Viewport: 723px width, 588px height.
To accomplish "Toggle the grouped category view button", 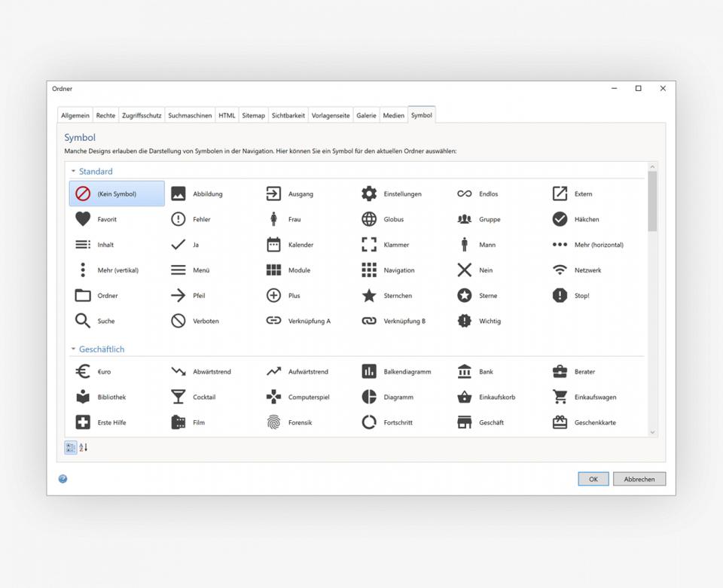I will (x=71, y=447).
